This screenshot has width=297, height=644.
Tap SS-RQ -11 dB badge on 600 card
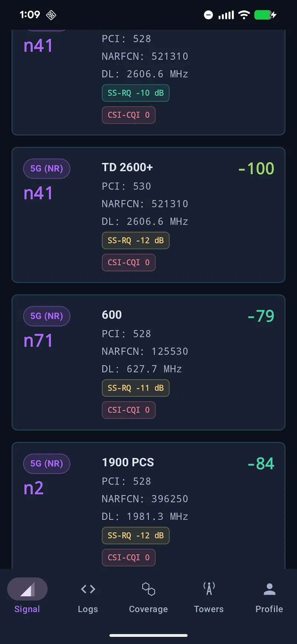pyautogui.click(x=136, y=388)
